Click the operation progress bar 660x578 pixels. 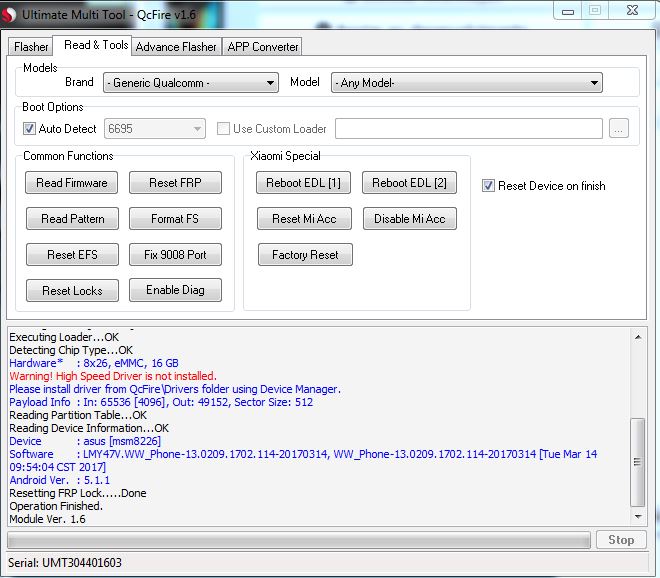click(x=299, y=540)
